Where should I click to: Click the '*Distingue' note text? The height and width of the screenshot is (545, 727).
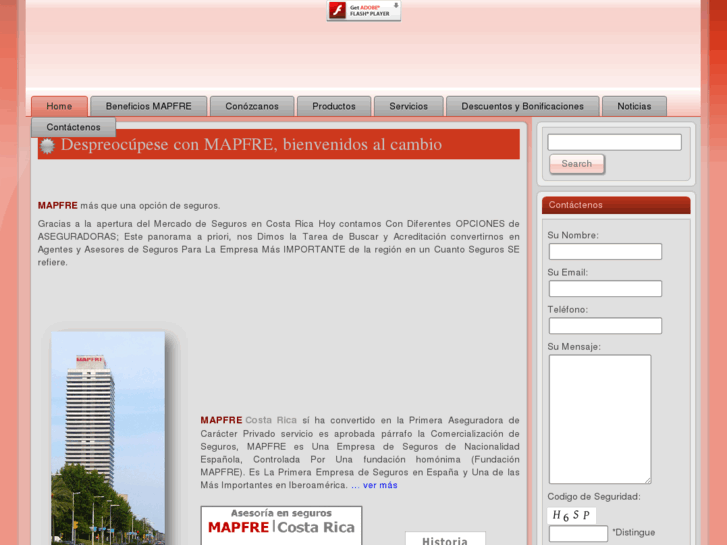point(633,532)
